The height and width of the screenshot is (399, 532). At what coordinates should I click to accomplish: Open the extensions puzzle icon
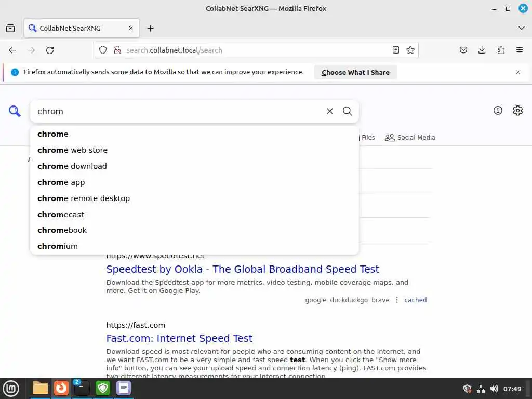(x=501, y=50)
